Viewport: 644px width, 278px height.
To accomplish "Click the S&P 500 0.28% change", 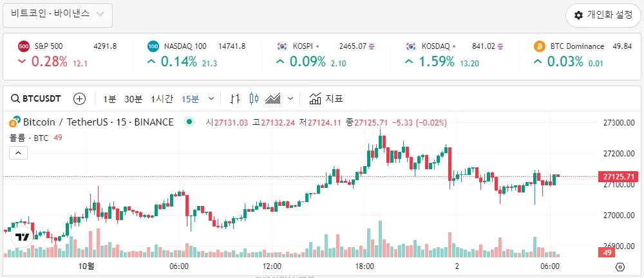I will point(50,62).
